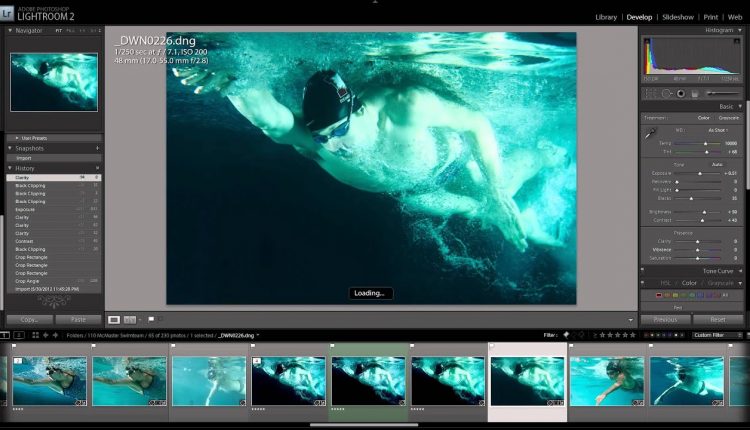
Task: Click the Auto tone button
Action: click(x=717, y=164)
